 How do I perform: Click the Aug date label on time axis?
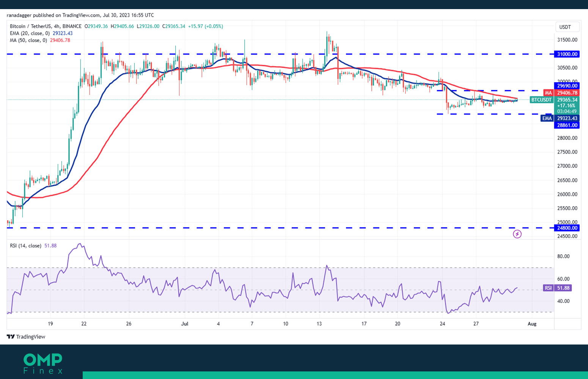click(x=532, y=324)
